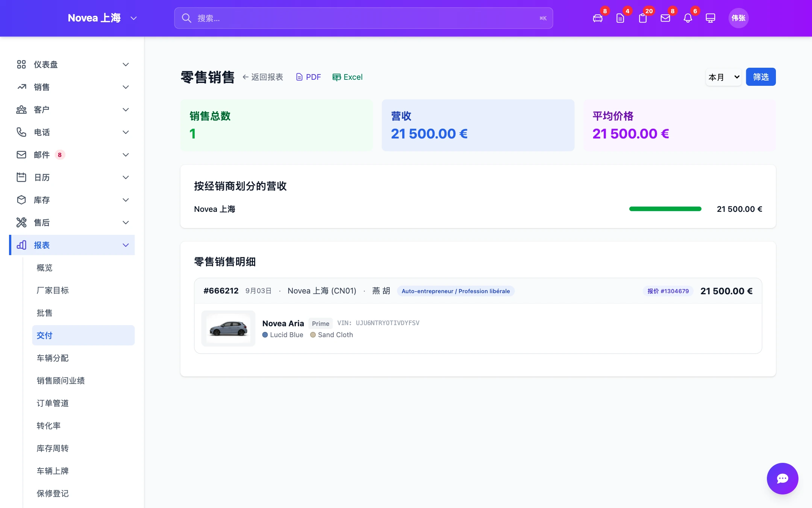Click the 营收 summary card

[478, 125]
